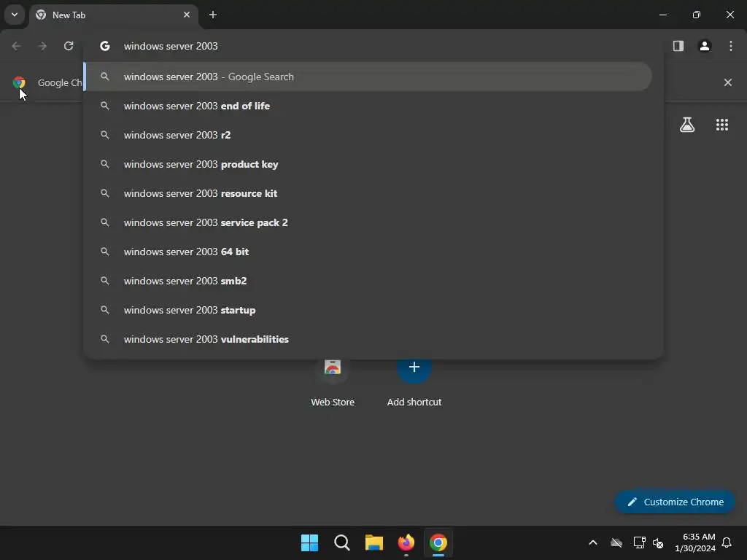Image resolution: width=747 pixels, height=560 pixels.
Task: Pick 'windows server 2003 service pack 2'
Action: point(368,222)
